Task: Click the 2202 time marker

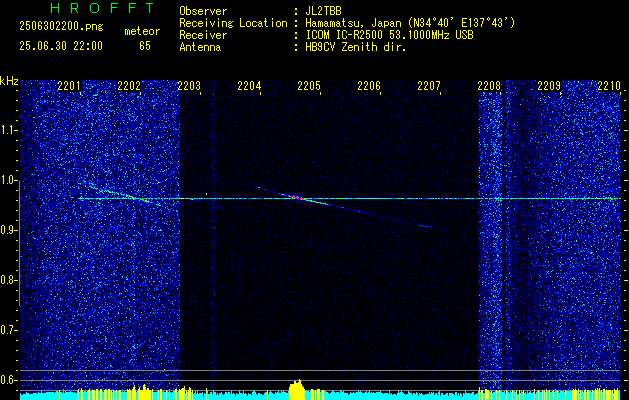Action: 129,86
